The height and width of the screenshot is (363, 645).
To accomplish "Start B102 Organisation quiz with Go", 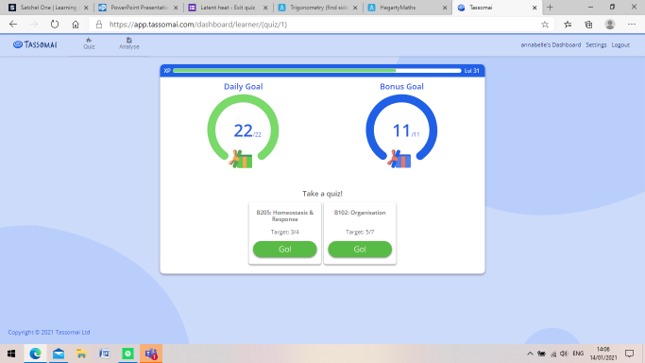I will point(360,249).
